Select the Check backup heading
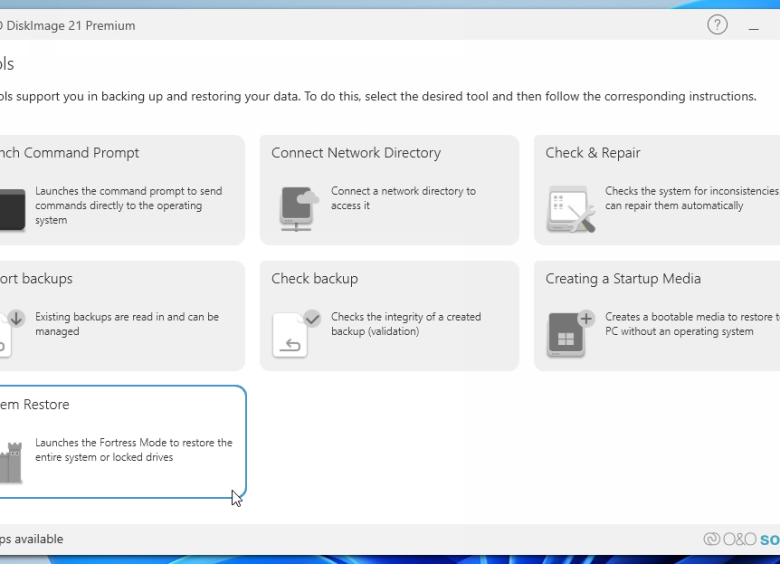The image size is (780, 564). point(314,279)
